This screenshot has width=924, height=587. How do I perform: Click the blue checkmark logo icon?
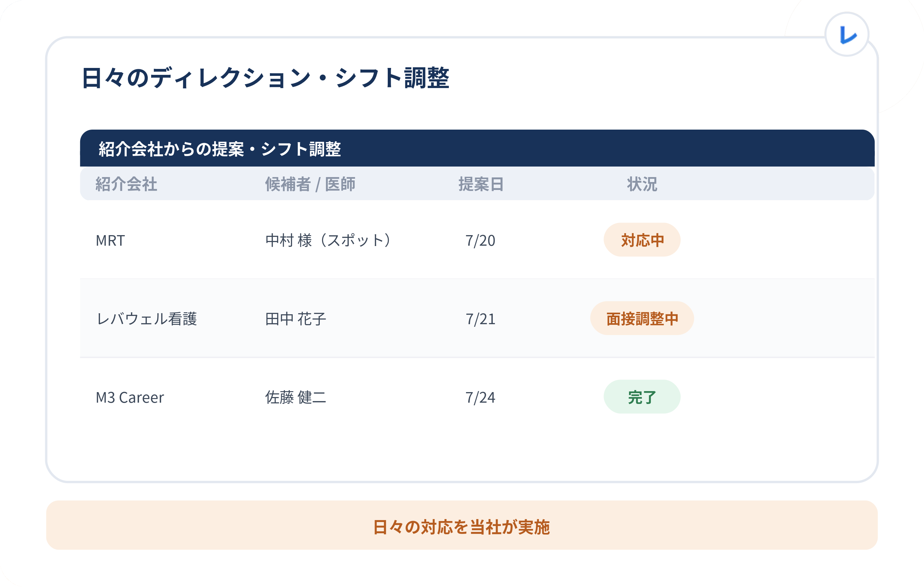pyautogui.click(x=847, y=35)
